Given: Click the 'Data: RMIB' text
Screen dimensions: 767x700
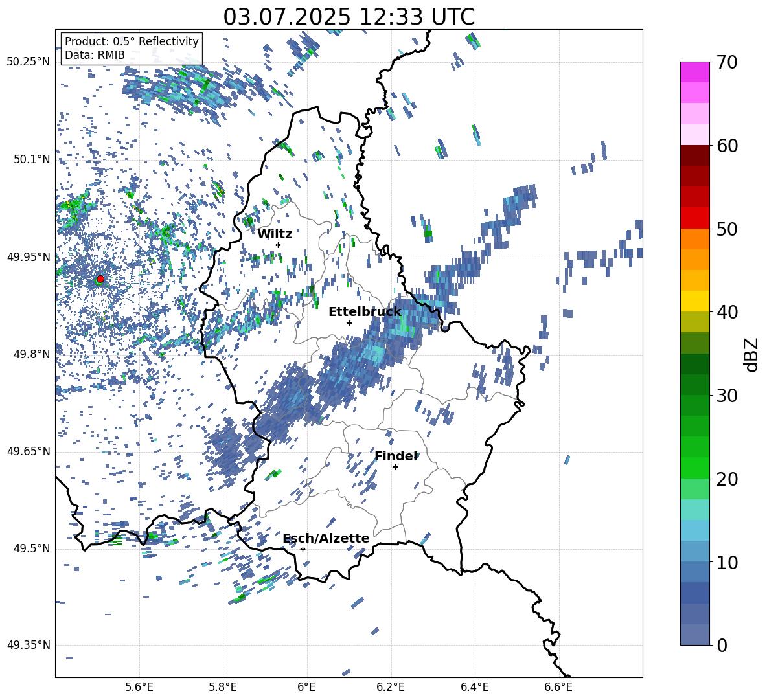Looking at the screenshot, I should coord(95,55).
